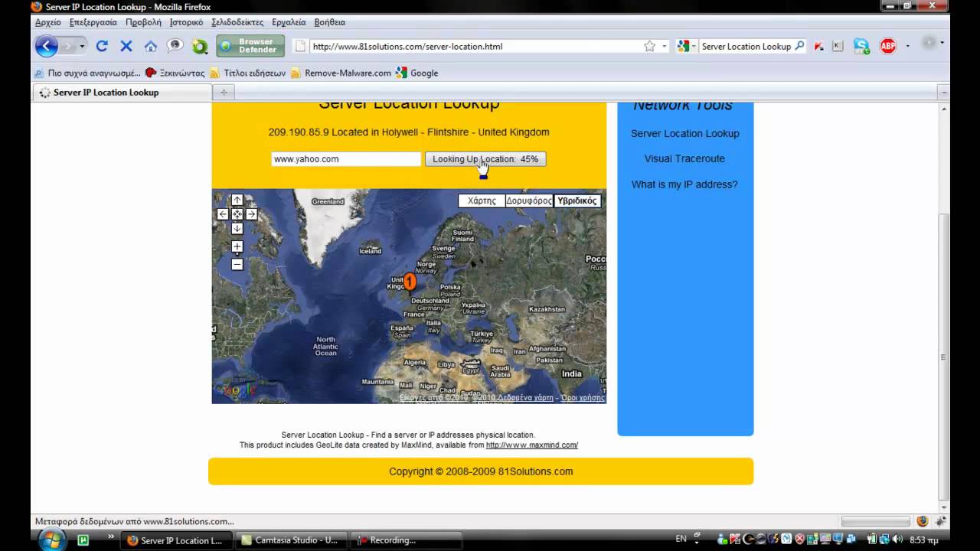Click the reload page icon
The image size is (980, 551).
point(101,46)
